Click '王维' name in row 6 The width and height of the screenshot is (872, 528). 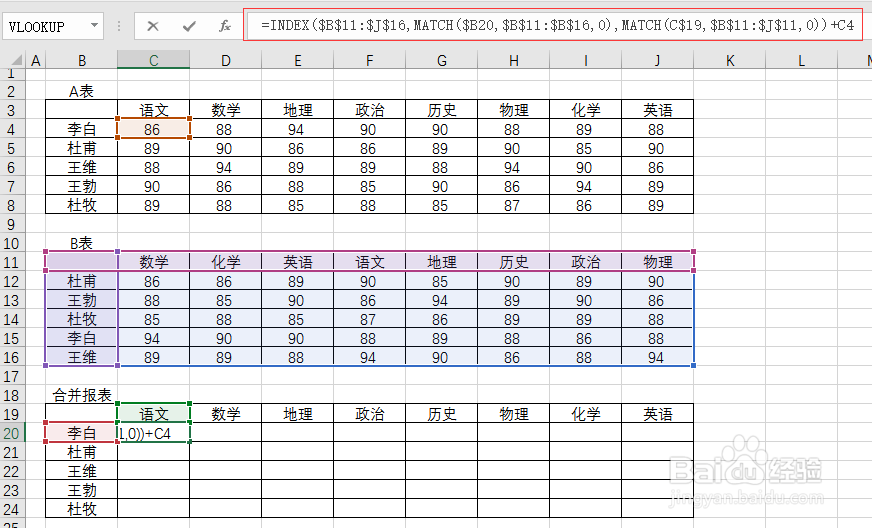[82, 167]
